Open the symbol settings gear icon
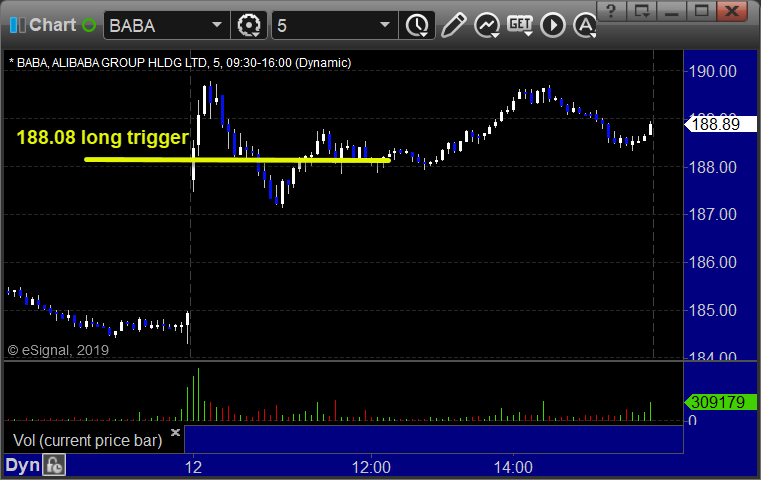The height and width of the screenshot is (480, 761). (x=248, y=25)
